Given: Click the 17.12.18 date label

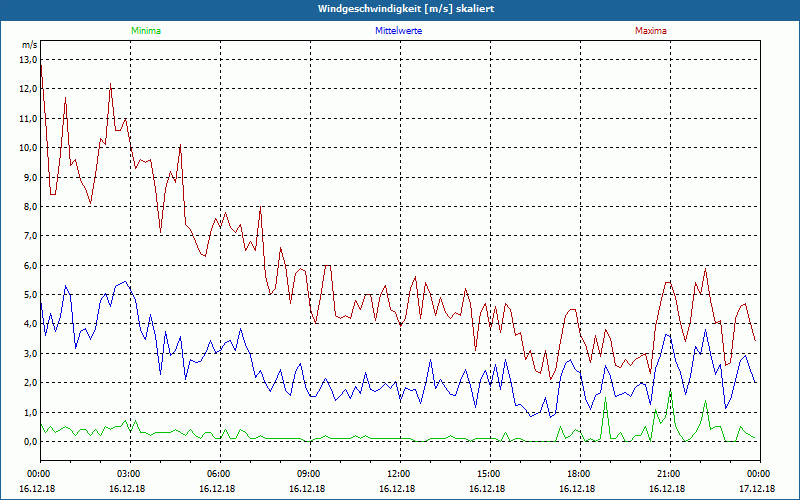Looking at the screenshot, I should coord(757,488).
